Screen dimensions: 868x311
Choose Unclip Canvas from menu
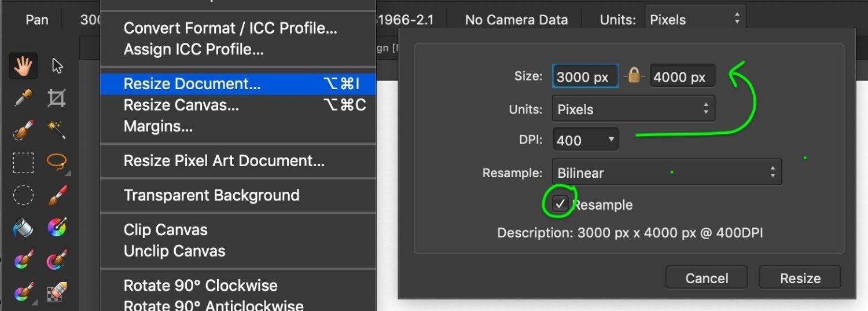[238, 251]
